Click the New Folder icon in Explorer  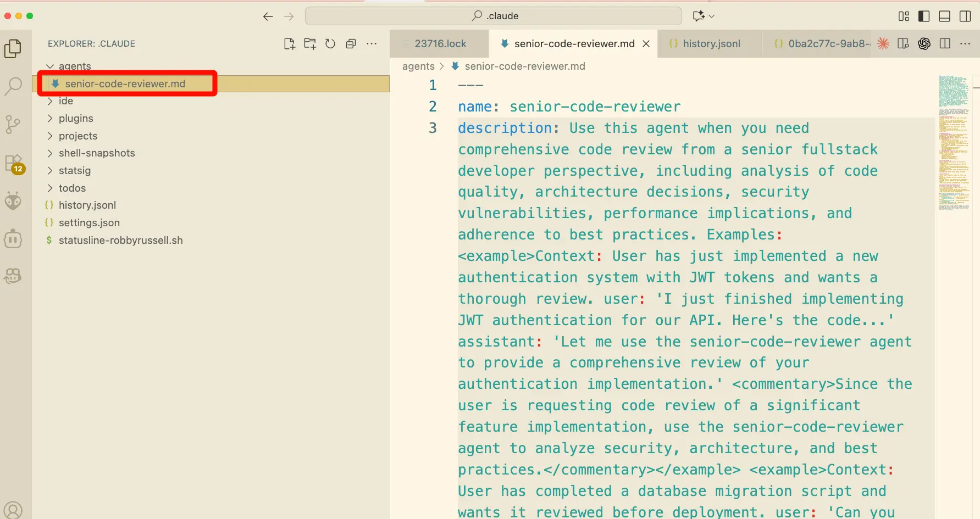(x=310, y=44)
